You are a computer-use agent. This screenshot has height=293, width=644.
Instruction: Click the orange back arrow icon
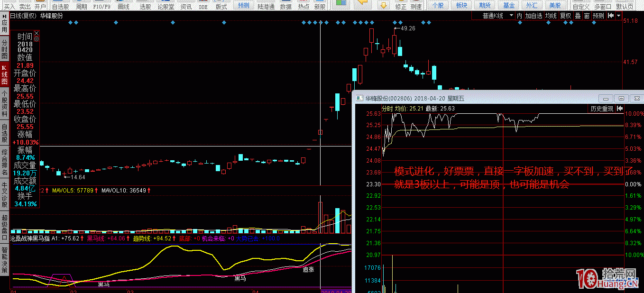[x=362, y=3]
